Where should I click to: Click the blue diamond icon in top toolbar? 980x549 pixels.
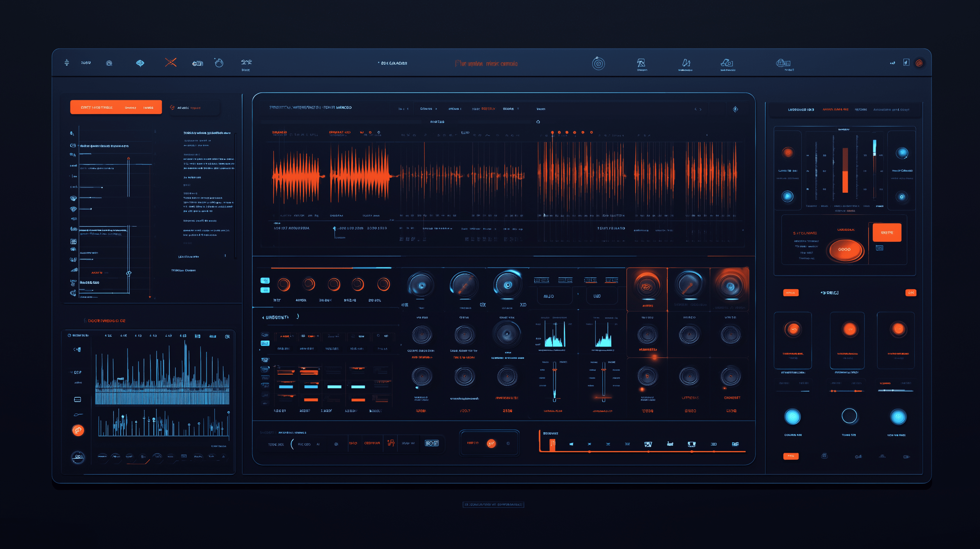point(140,63)
